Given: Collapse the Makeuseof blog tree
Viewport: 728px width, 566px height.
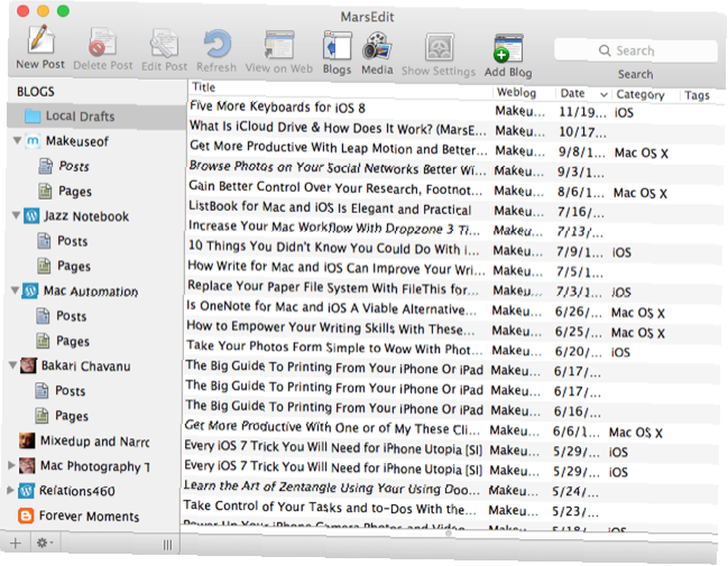Looking at the screenshot, I should pyautogui.click(x=17, y=140).
